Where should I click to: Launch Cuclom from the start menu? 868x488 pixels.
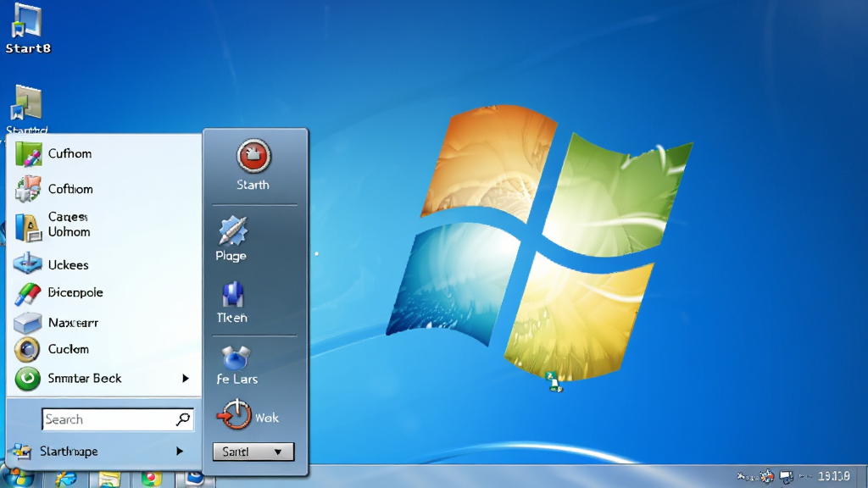pos(104,349)
